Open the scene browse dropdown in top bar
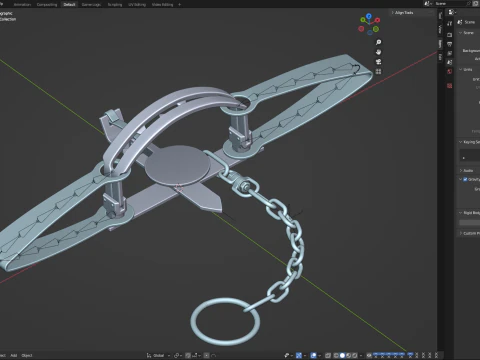 coord(427,4)
